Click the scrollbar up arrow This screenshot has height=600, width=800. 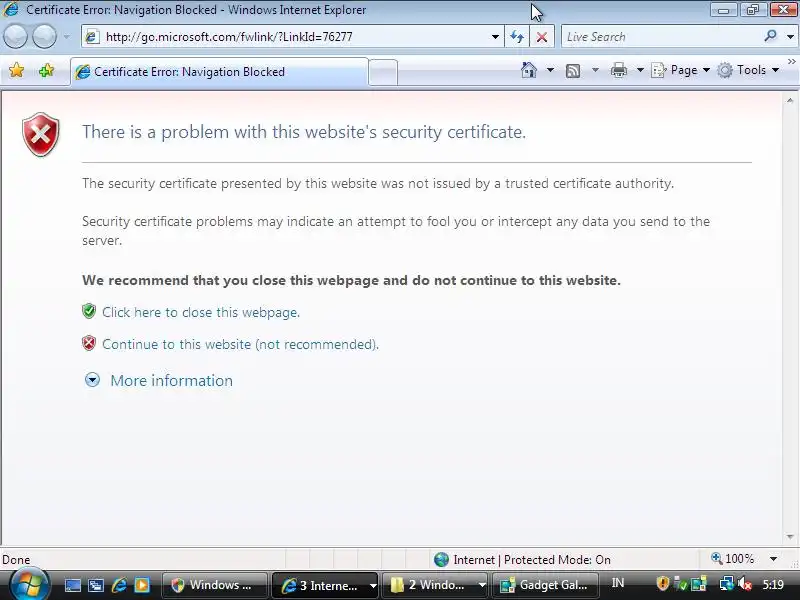(x=790, y=101)
